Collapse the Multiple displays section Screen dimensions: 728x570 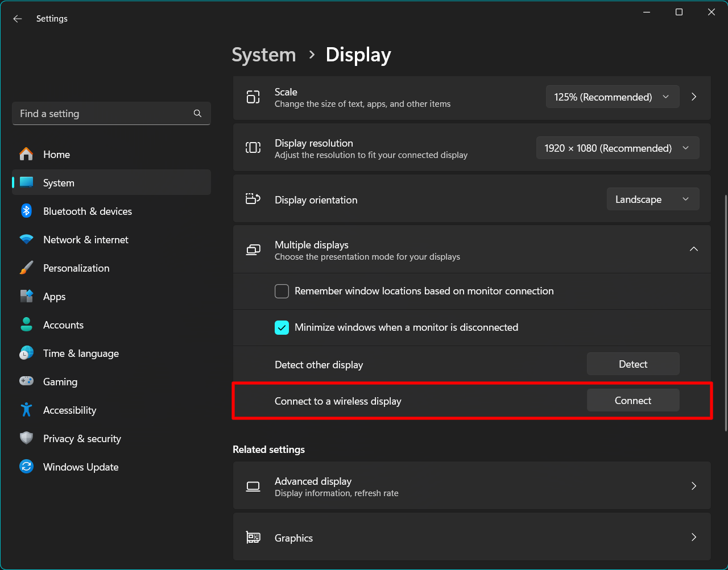coord(694,249)
